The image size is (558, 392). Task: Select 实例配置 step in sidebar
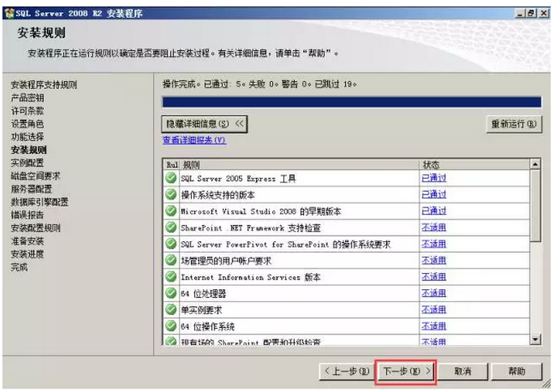(28, 163)
